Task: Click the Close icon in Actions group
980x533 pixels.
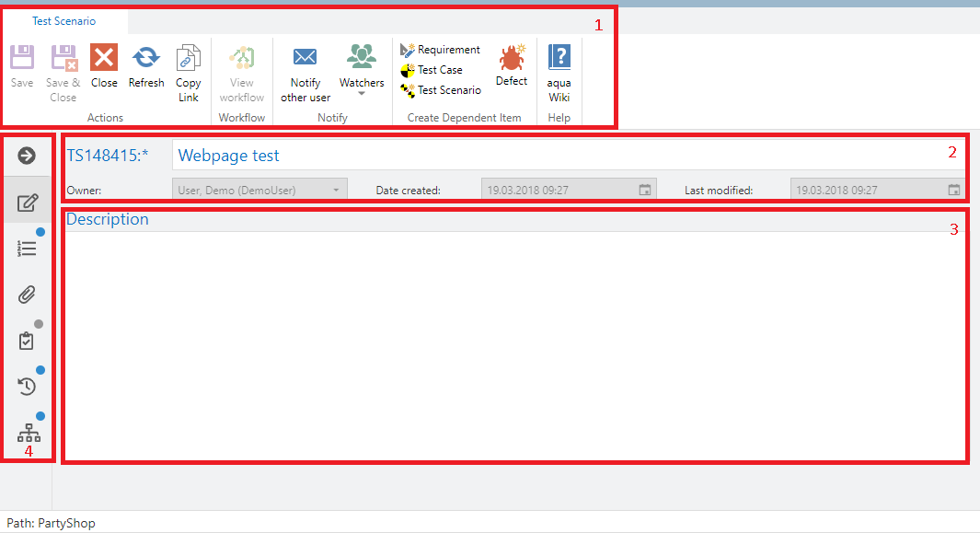Action: 104,59
